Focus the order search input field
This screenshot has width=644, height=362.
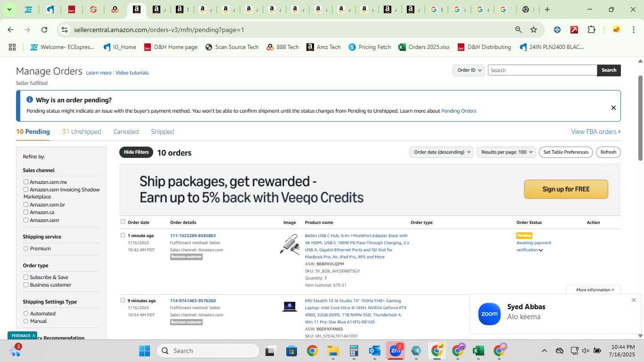pos(542,70)
